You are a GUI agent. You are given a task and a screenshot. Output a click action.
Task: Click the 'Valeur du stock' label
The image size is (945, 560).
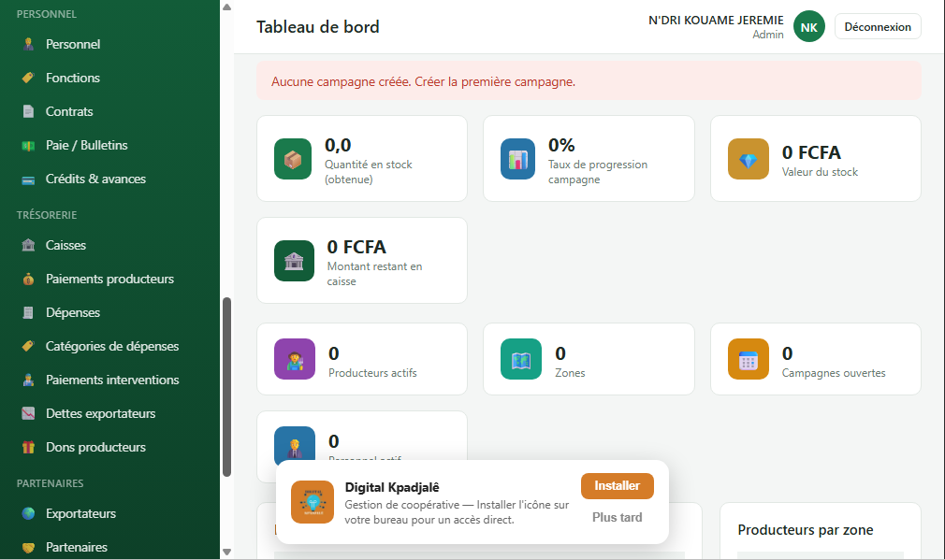(820, 172)
